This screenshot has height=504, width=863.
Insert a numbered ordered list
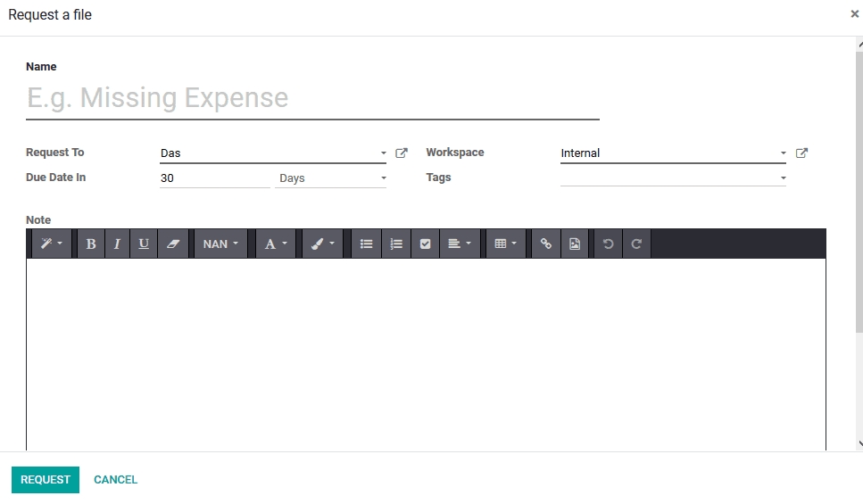pyautogui.click(x=396, y=244)
